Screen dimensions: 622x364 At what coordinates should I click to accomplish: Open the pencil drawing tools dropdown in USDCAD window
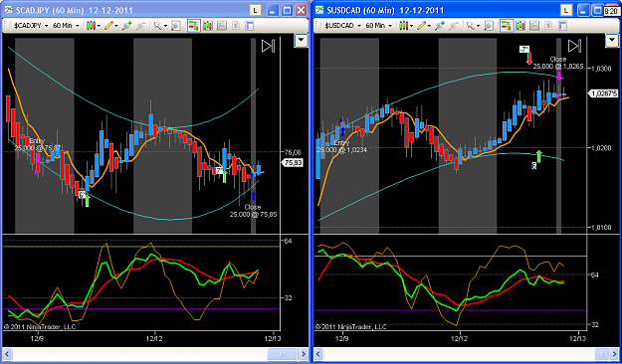click(x=424, y=26)
